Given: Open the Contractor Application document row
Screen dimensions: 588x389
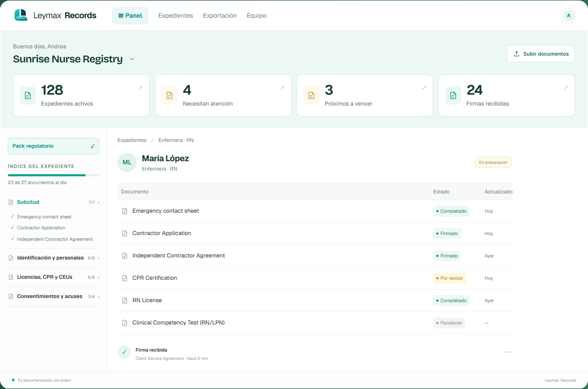Looking at the screenshot, I should tap(315, 234).
